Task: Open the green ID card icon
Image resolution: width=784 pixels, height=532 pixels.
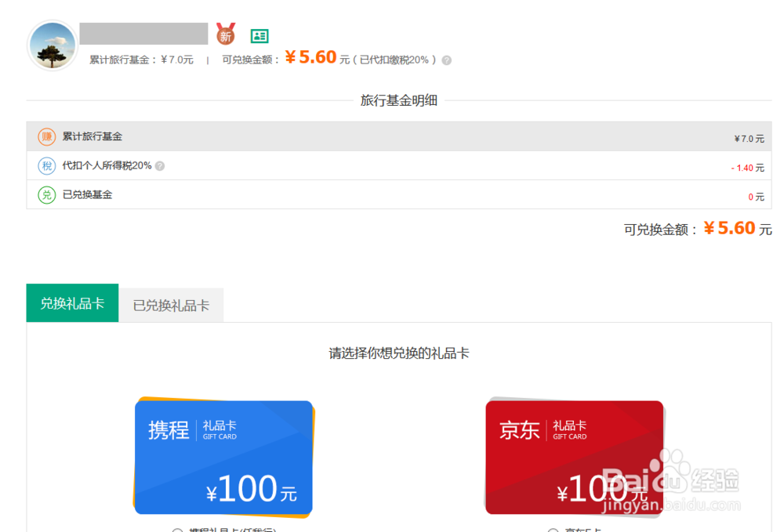Action: tap(260, 36)
